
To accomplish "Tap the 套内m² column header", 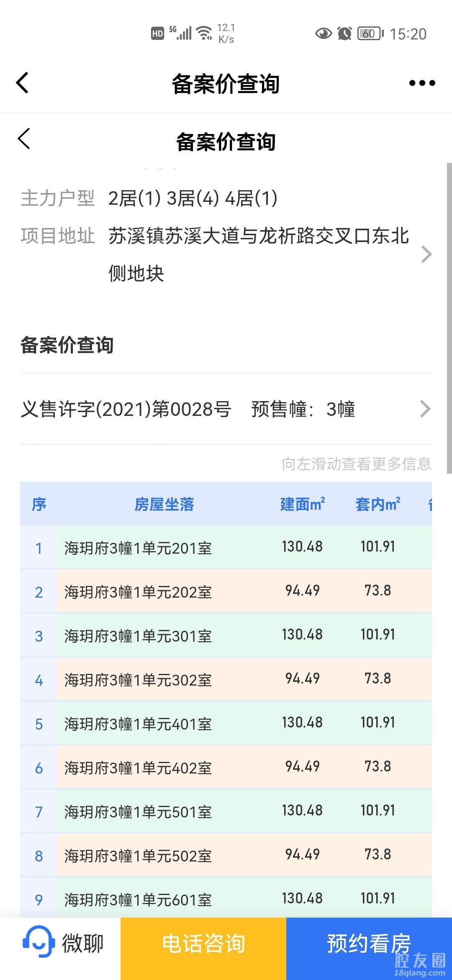I will pos(378,504).
